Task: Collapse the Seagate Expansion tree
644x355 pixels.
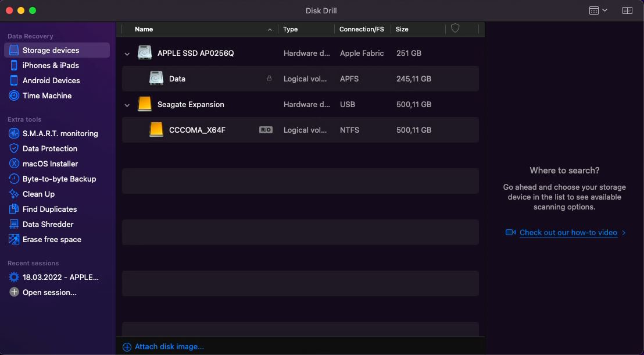Action: coord(127,105)
